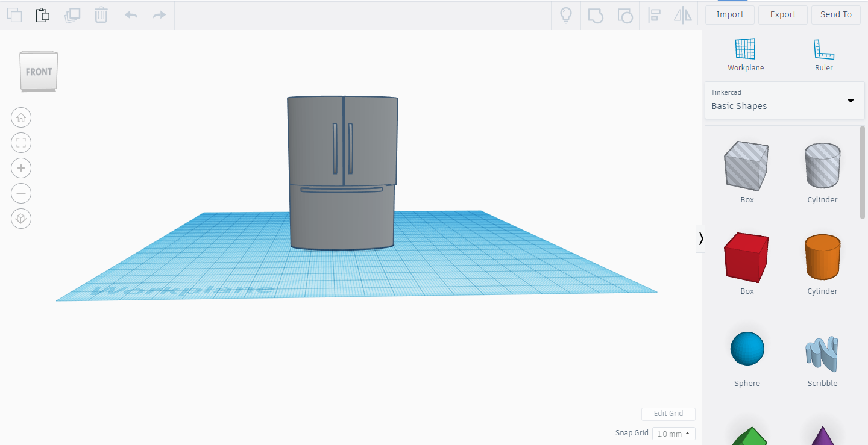Click the Paste icon in the toolbar

pyautogui.click(x=42, y=14)
